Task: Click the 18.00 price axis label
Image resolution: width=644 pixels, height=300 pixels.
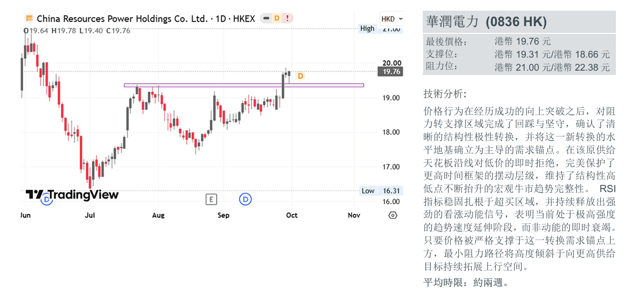Action: coord(391,132)
